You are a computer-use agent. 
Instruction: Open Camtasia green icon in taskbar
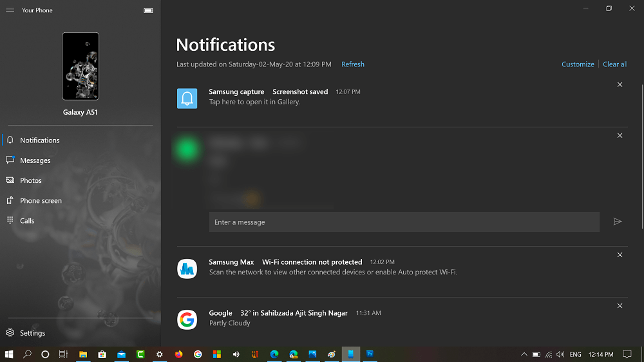140,354
